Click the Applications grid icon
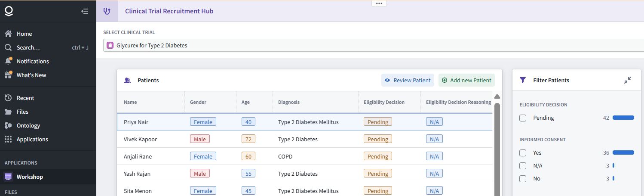This screenshot has width=644, height=196. click(x=8, y=139)
